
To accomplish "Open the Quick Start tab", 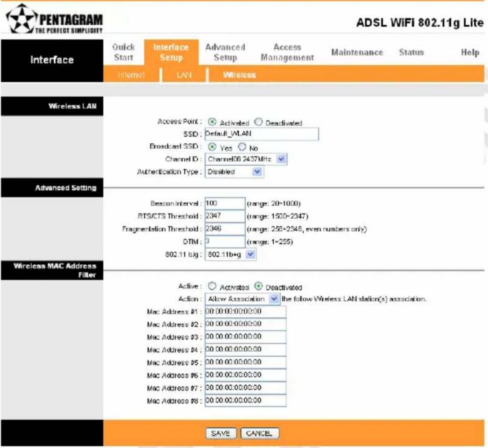I will [123, 52].
